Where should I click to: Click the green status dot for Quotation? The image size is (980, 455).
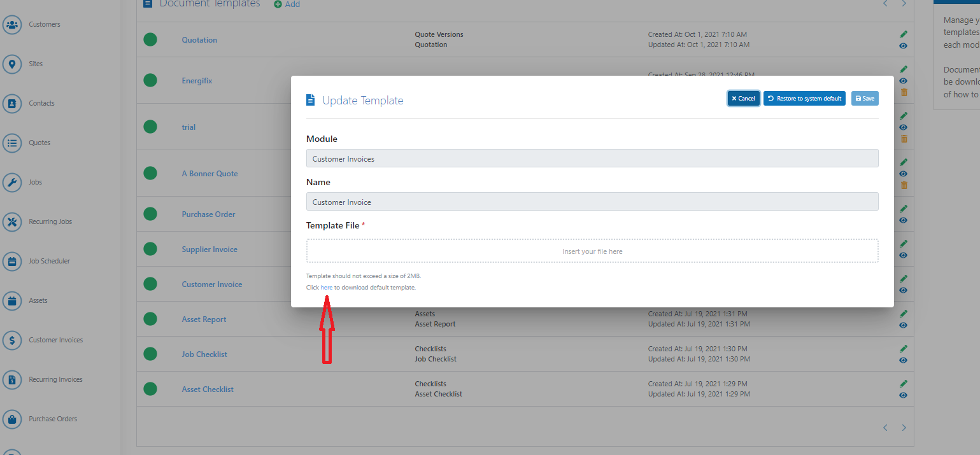click(150, 39)
